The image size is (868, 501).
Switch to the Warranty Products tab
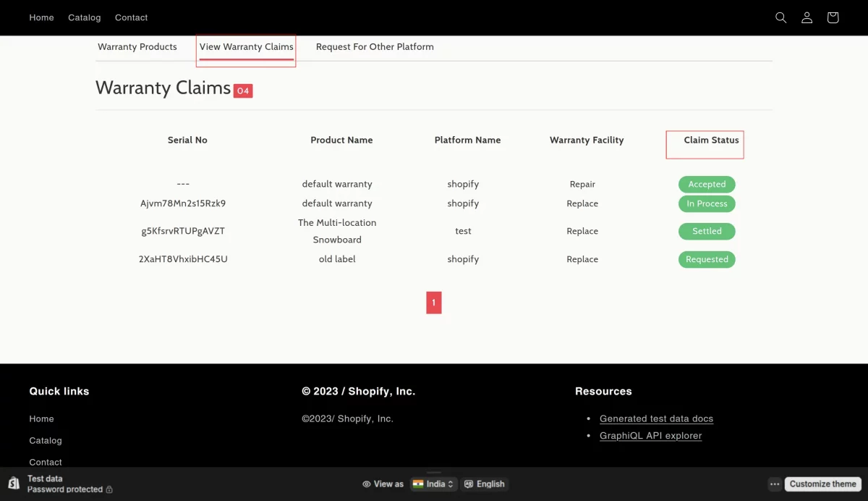(x=137, y=46)
